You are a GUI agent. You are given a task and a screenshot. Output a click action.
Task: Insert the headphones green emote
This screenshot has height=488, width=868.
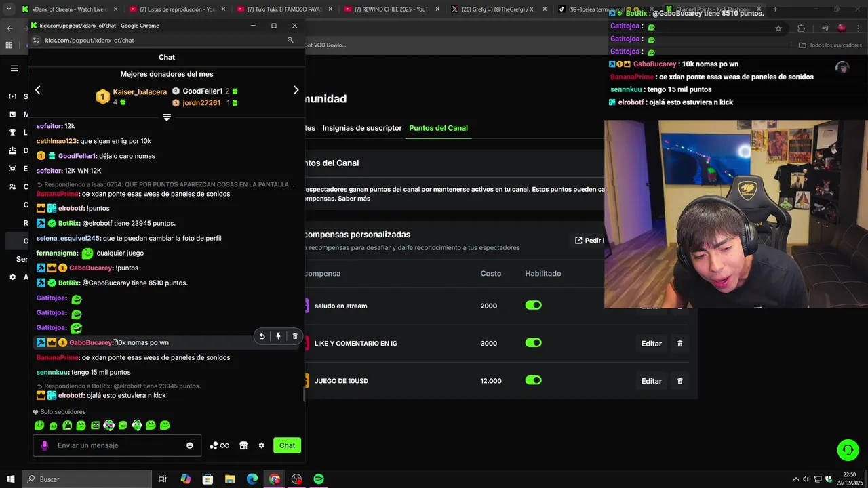pos(137,426)
